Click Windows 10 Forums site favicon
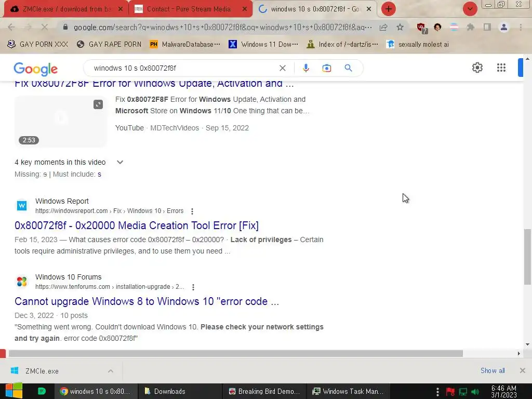The height and width of the screenshot is (399, 532). [22, 282]
